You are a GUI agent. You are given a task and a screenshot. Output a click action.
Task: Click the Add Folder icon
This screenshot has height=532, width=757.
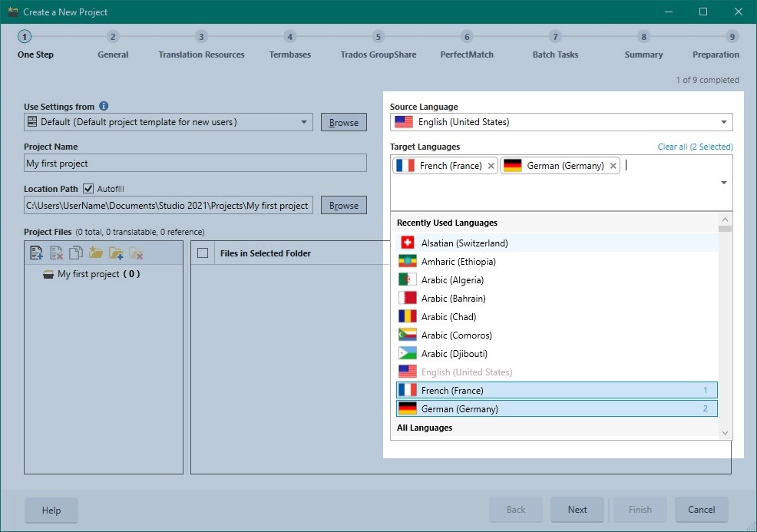(116, 253)
